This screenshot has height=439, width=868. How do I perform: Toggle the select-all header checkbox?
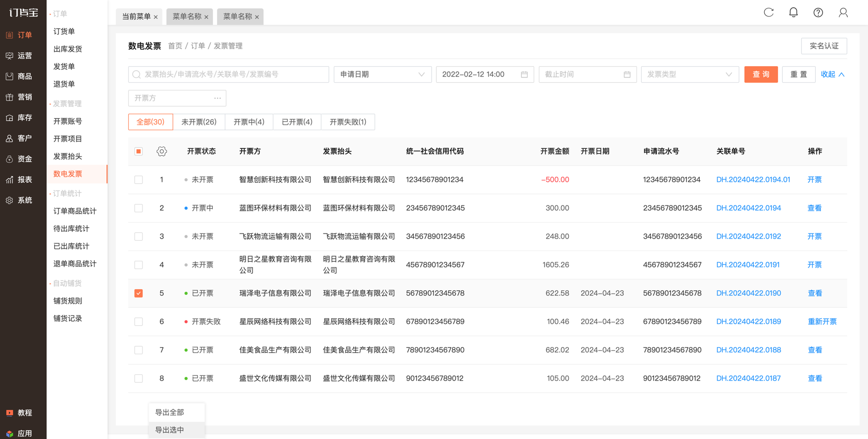click(138, 151)
